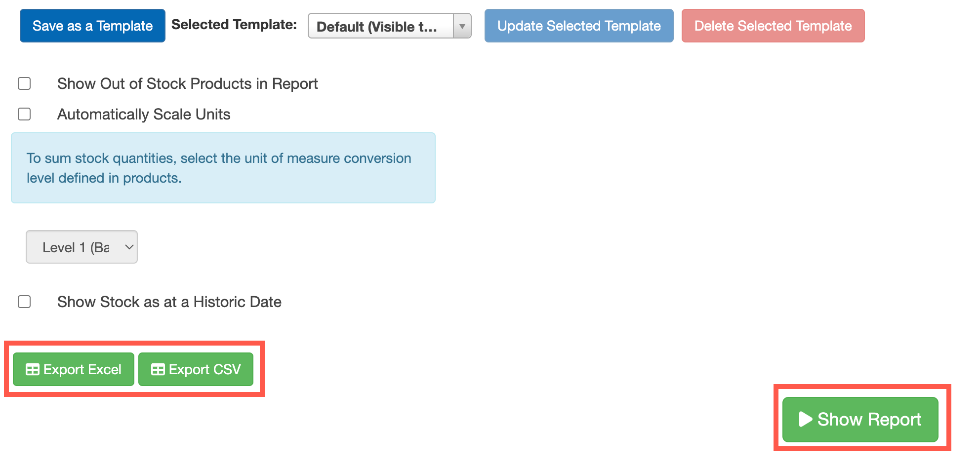Download data via the Export CSV label
This screenshot has height=467, width=980.
[205, 370]
